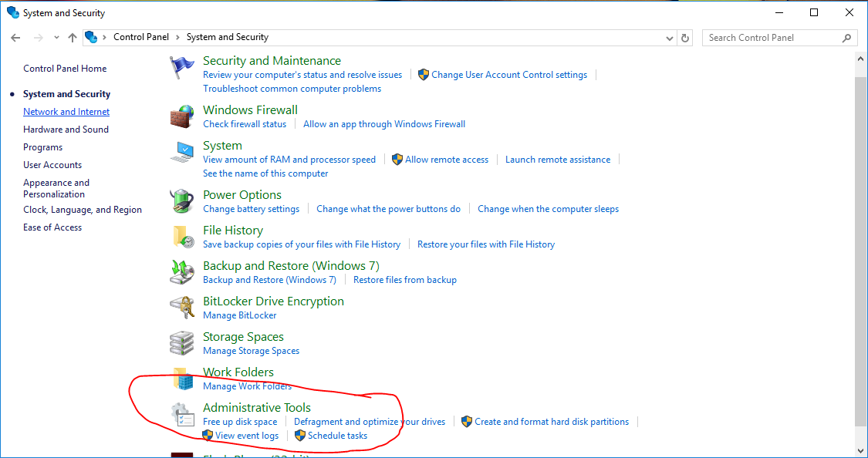Viewport: 868px width, 458px height.
Task: Click scrollbar down arrow button
Action: click(860, 450)
